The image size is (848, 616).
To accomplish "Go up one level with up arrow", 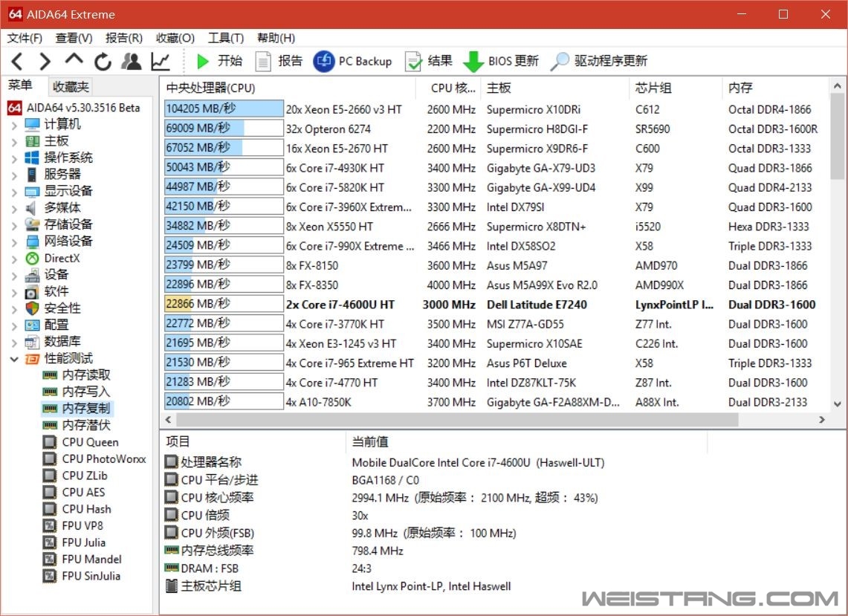I will coord(74,59).
